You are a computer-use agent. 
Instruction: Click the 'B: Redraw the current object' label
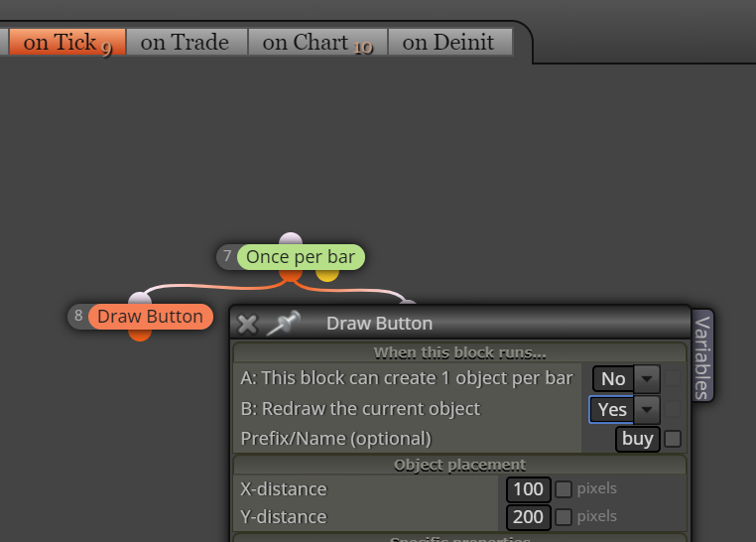point(360,409)
